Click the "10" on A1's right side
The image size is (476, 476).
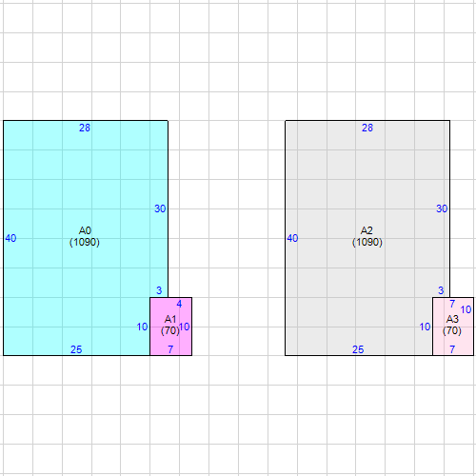coord(185,327)
